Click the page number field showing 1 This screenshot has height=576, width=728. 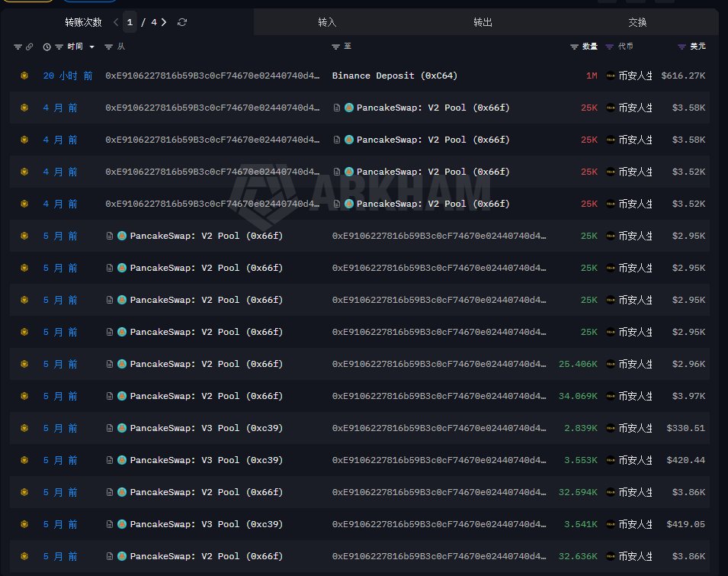(x=130, y=22)
